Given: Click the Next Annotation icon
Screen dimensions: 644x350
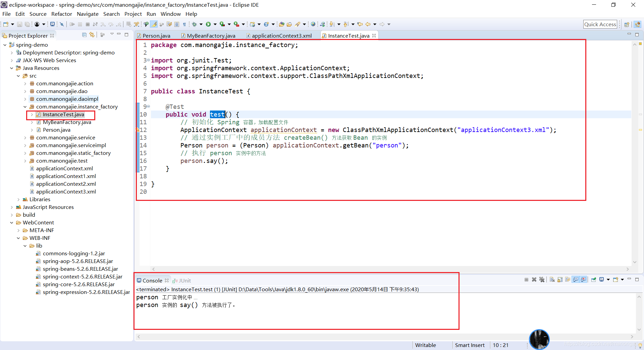Looking at the screenshot, I should [332, 24].
